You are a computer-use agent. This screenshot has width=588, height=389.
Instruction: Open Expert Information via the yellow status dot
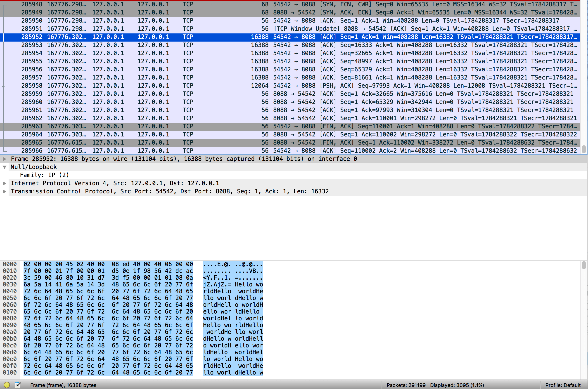coord(7,385)
